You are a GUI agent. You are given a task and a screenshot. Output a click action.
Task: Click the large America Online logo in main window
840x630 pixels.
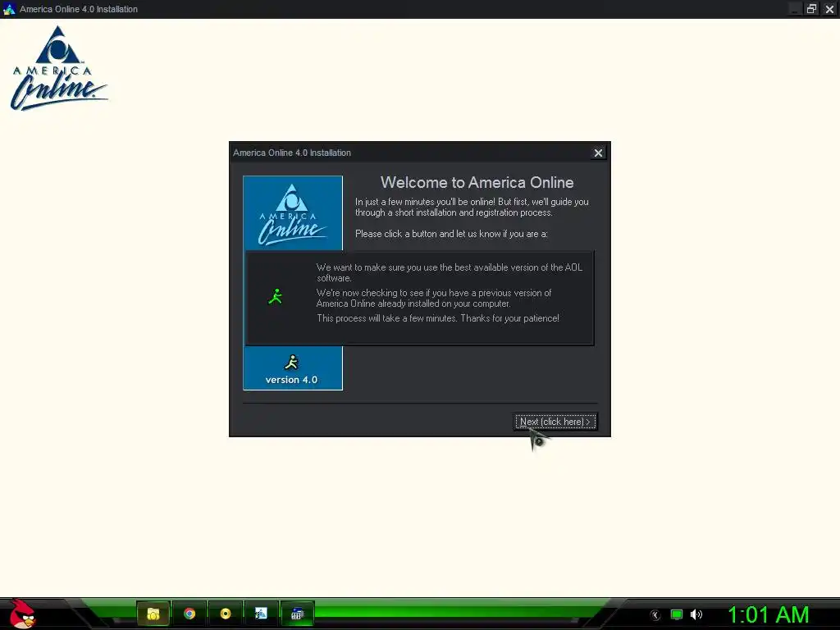pos(58,69)
